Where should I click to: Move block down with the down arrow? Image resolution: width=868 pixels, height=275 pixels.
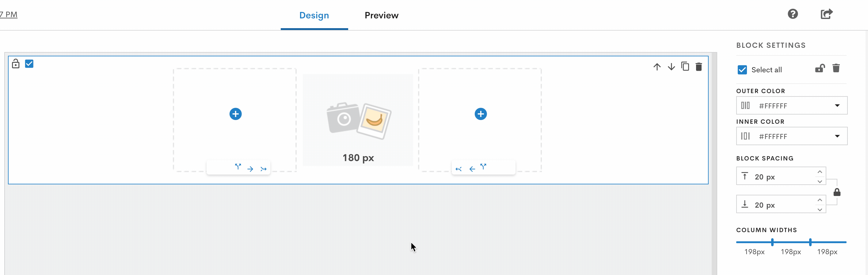[671, 67]
